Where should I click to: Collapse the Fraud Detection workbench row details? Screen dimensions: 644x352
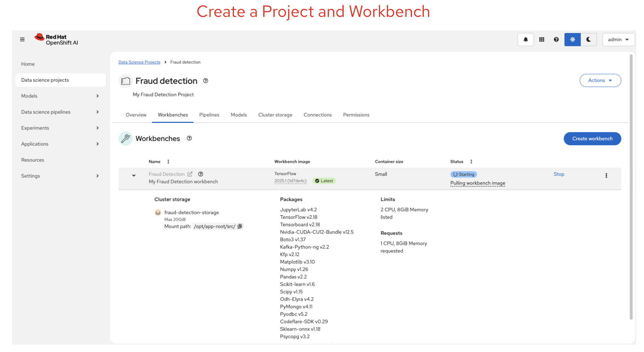pos(134,175)
